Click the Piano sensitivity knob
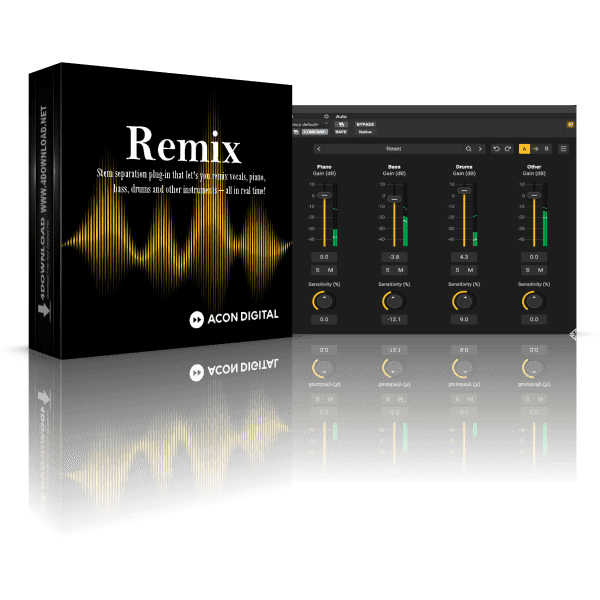This screenshot has width=600, height=600. point(324,301)
